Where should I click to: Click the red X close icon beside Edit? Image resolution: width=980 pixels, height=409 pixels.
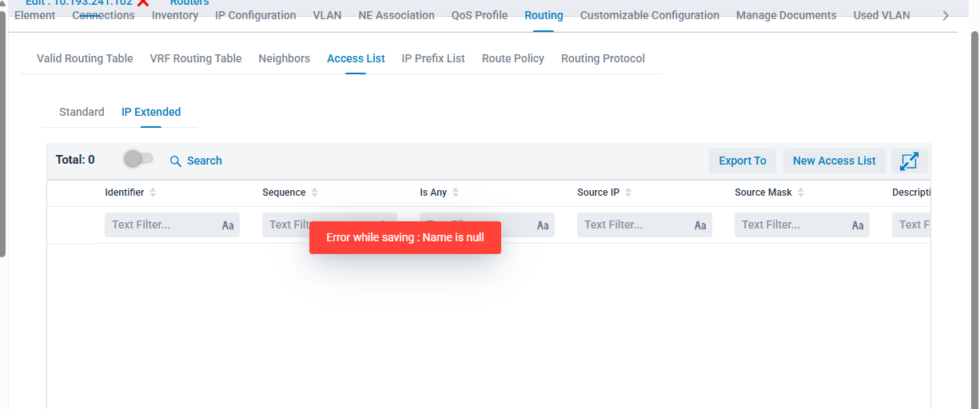(x=143, y=3)
